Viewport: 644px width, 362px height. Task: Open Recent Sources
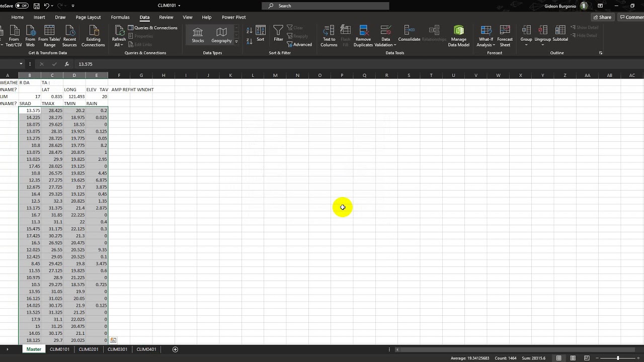(69, 36)
